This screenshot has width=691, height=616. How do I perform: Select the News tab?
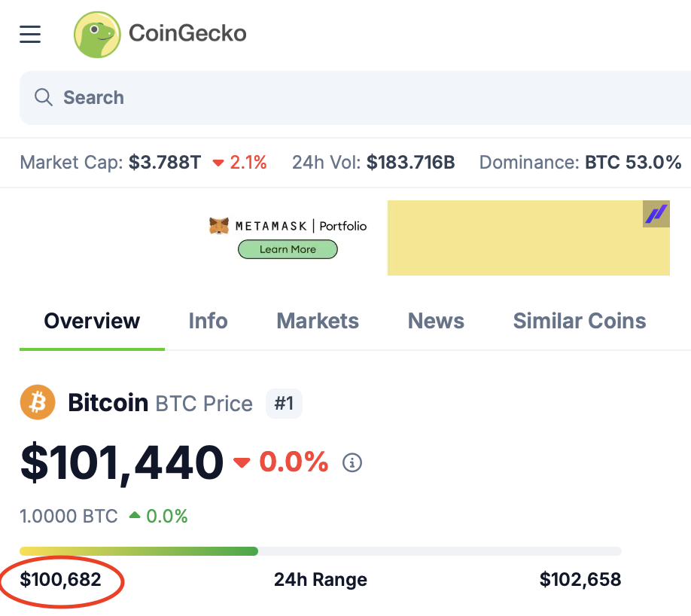[436, 321]
